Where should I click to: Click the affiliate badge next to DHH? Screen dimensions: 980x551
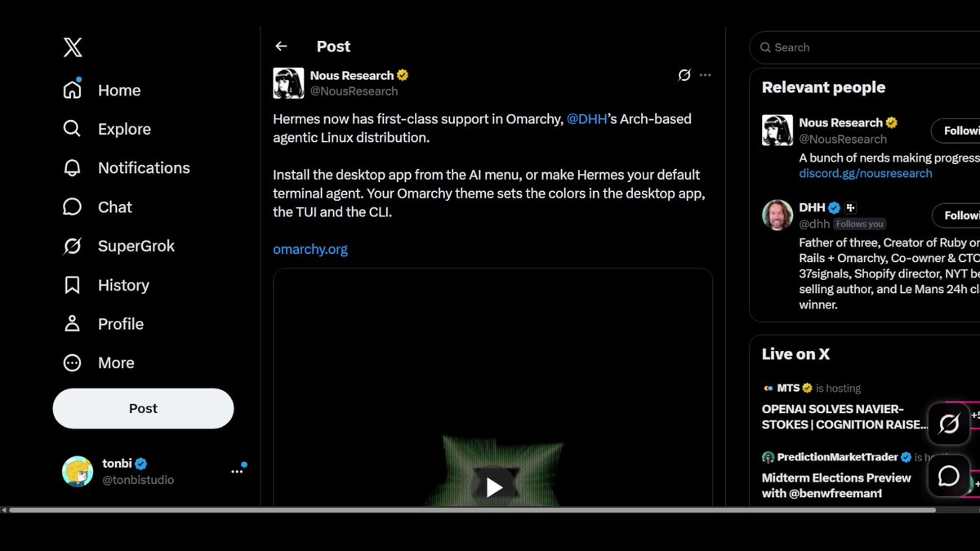pos(851,208)
